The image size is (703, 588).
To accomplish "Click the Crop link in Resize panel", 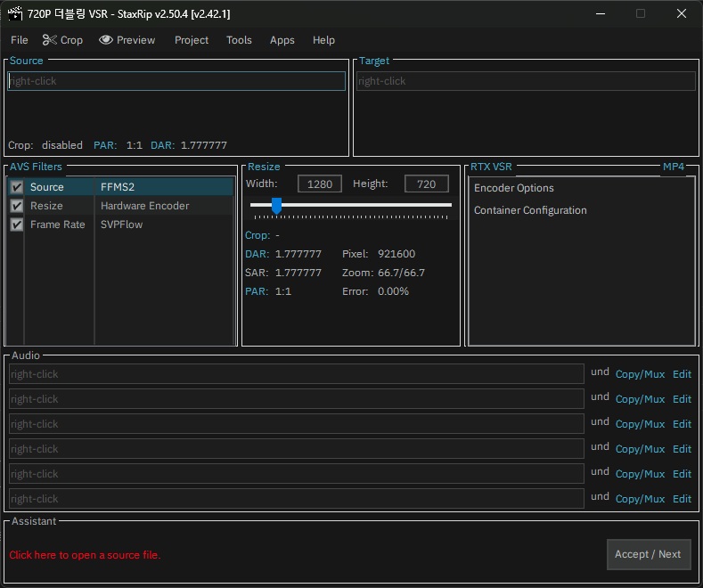I will pos(257,235).
